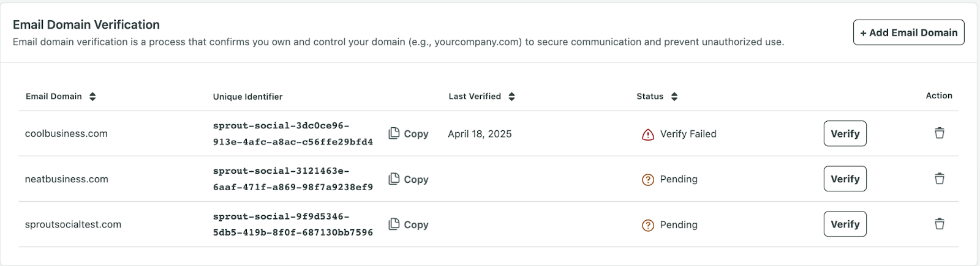Copy the sproutsocialtest.com unique identifier

[x=409, y=224]
